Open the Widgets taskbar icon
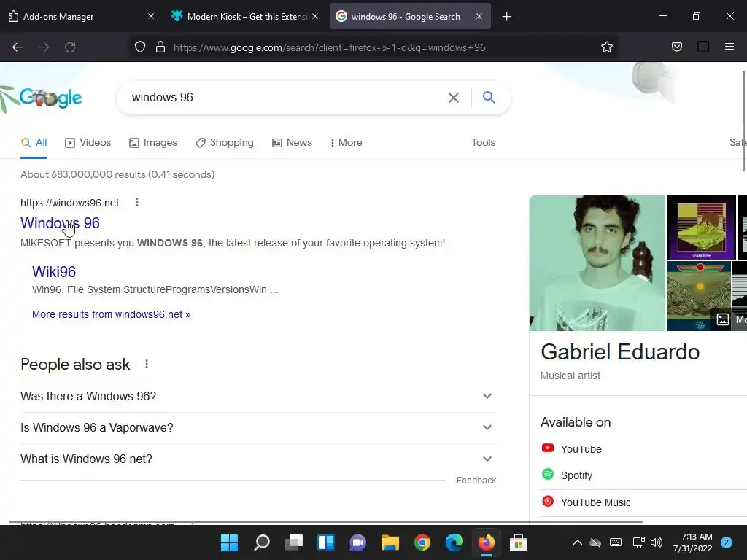The image size is (747, 560). coord(326,542)
